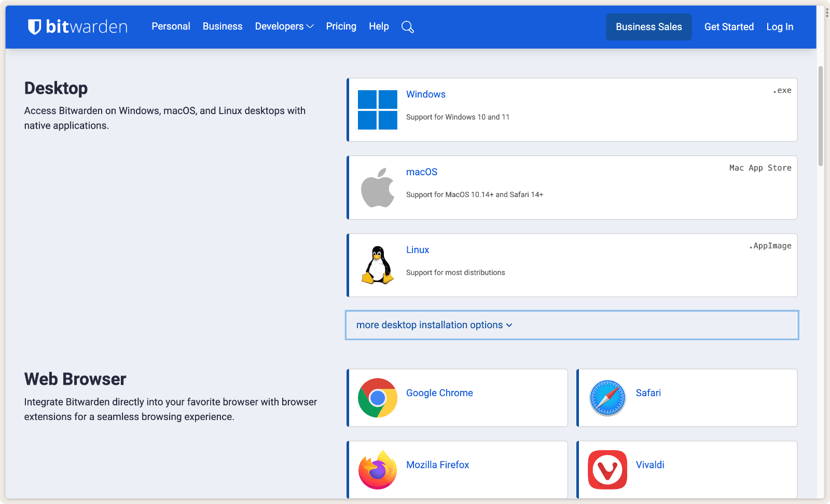
Task: Open the Business nav item
Action: coord(223,26)
